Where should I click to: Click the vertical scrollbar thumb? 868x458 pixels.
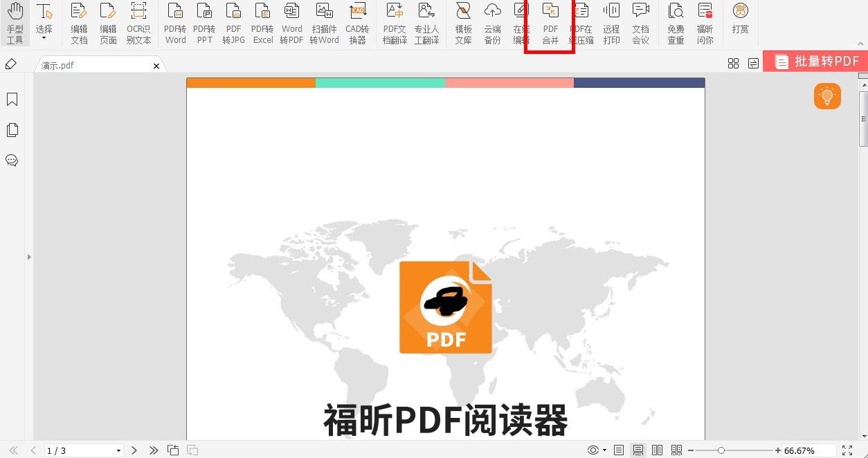coord(863,118)
